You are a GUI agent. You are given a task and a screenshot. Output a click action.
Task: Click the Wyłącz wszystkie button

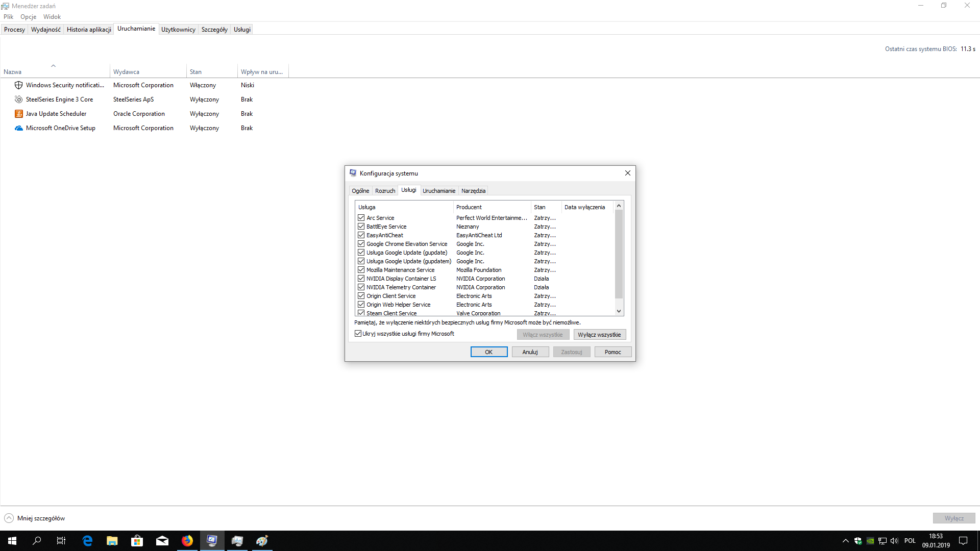click(x=600, y=335)
